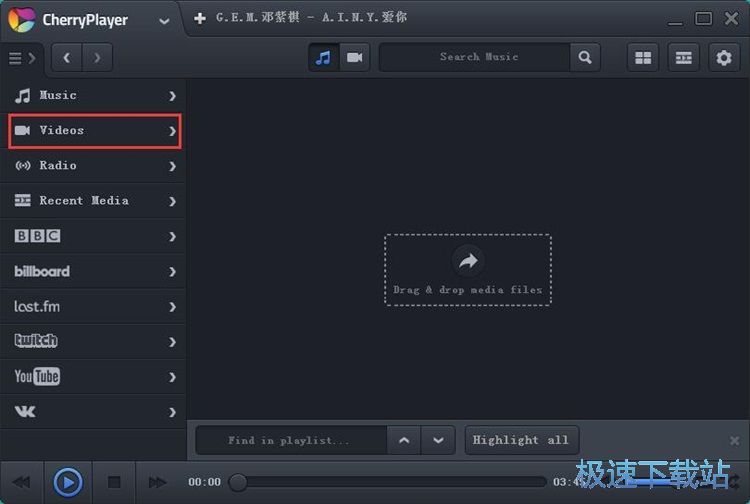This screenshot has height=504, width=750.
Task: Click the previous track rewind button
Action: point(21,482)
